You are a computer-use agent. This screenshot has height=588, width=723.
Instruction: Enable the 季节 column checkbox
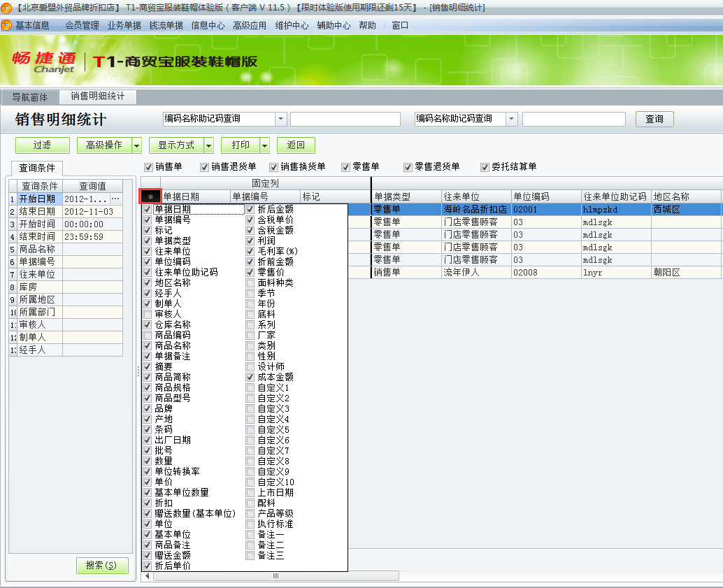(x=250, y=293)
